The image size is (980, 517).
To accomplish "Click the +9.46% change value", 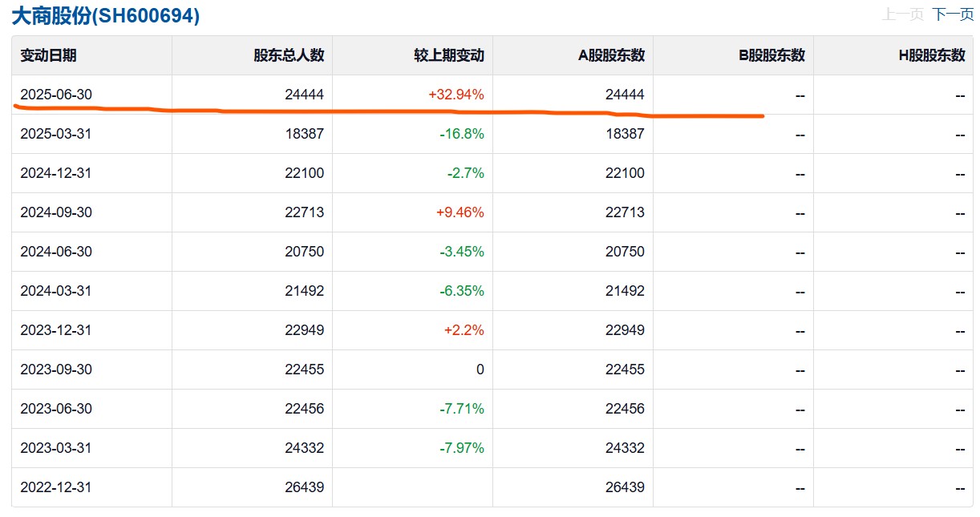I will [x=460, y=212].
